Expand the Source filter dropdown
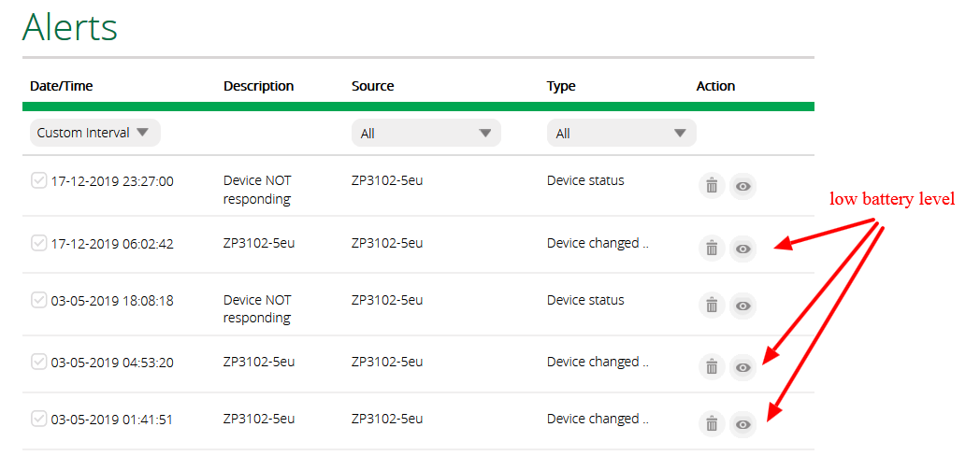The image size is (980, 470). pyautogui.click(x=425, y=134)
